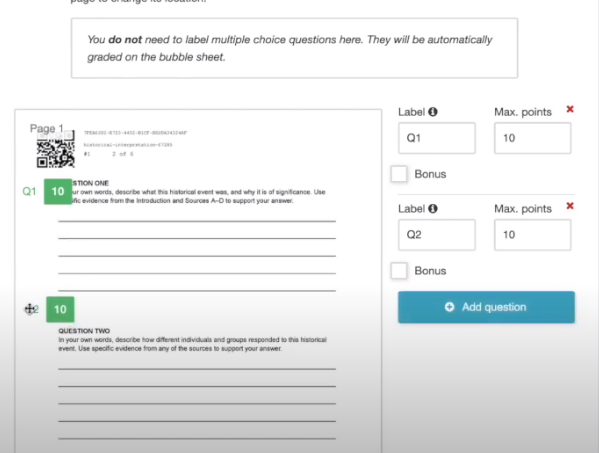Click the multiple choice notice box
The width and height of the screenshot is (599, 453).
tap(295, 48)
